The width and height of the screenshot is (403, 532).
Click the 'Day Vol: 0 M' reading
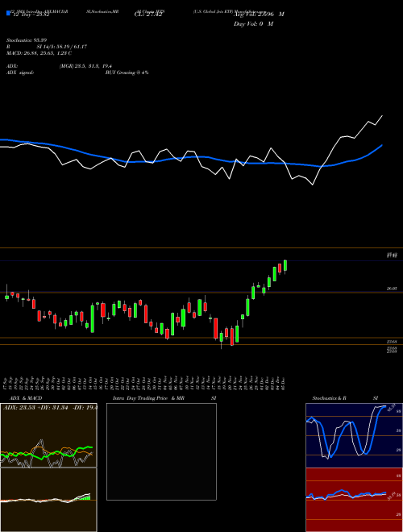[x=253, y=24]
